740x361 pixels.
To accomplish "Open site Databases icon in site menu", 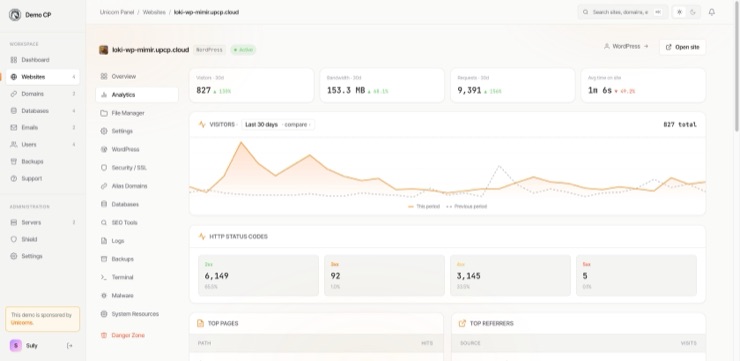I will [104, 204].
